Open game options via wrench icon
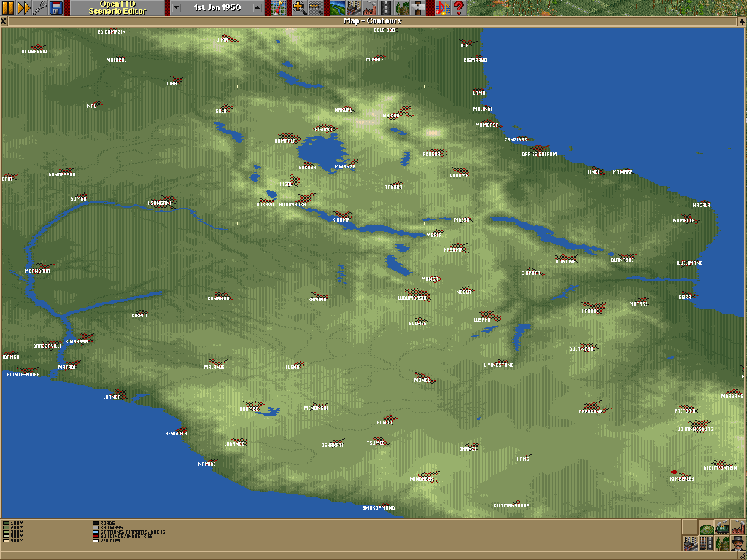 pos(39,7)
